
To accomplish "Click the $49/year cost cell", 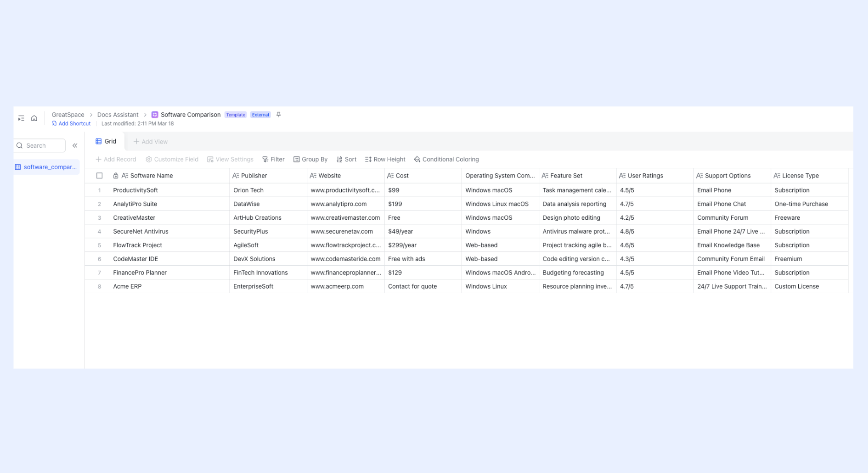I will (x=423, y=231).
